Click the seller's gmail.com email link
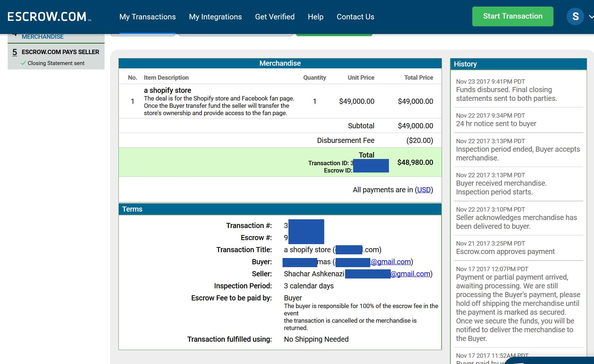Screen dimensions: 594x364 410,274
